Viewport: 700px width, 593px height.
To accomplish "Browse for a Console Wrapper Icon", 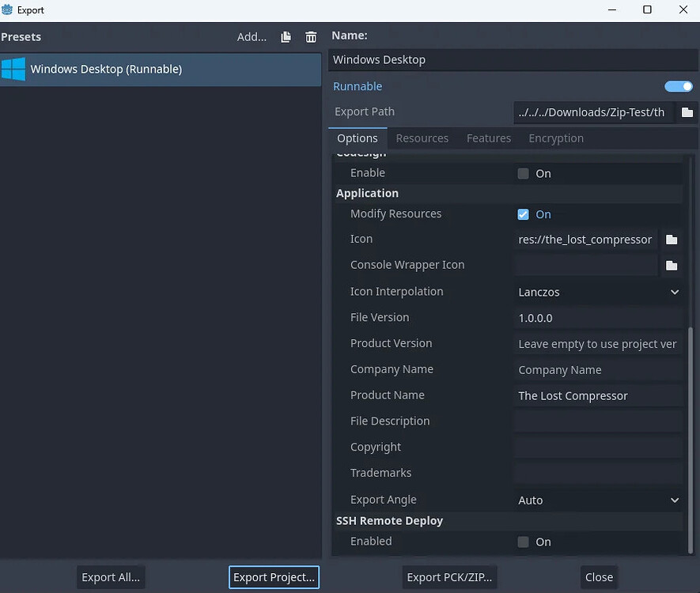I will (672, 265).
